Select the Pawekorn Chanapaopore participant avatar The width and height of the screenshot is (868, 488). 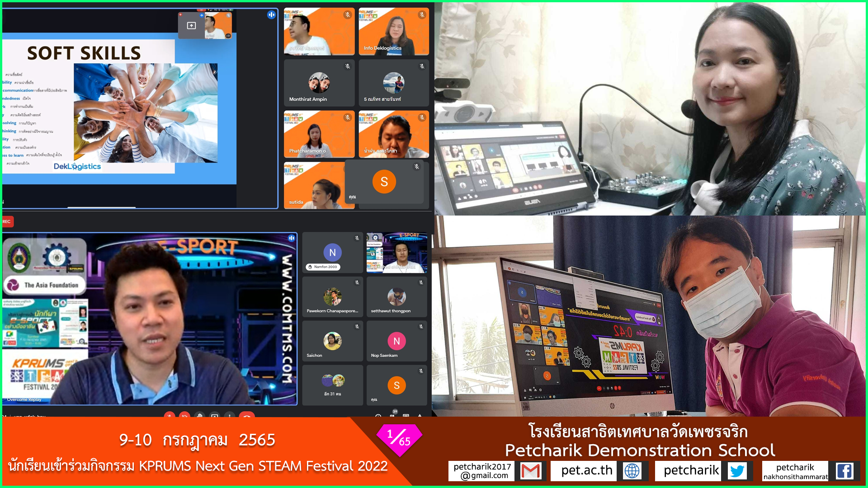[x=333, y=296]
